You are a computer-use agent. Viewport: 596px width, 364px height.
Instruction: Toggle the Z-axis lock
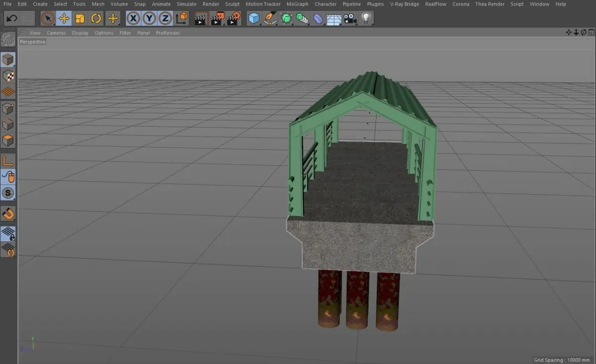pos(165,19)
